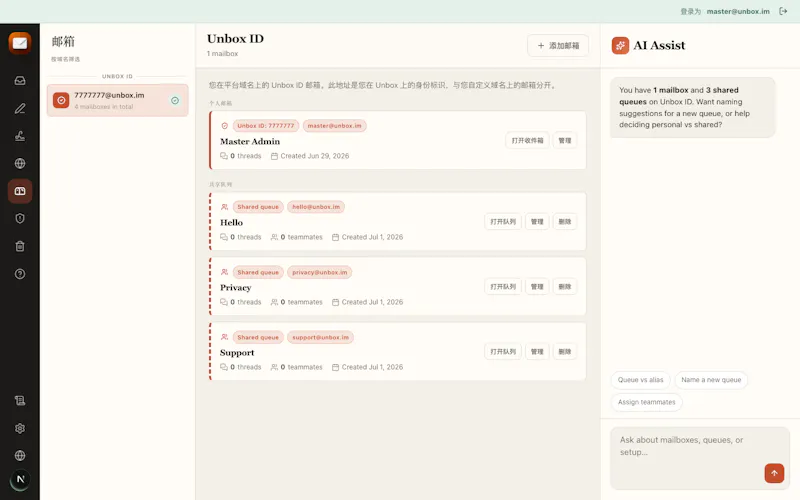Click the globe icon below the settings gear

tap(20, 456)
